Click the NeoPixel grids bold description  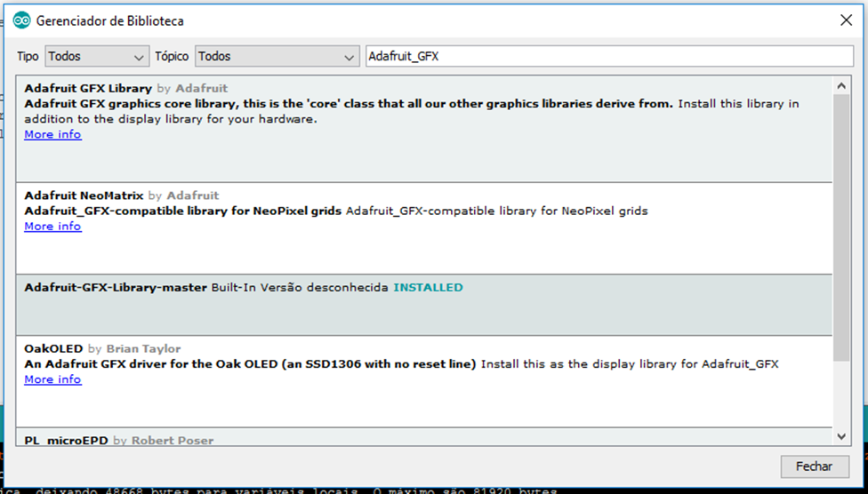[x=182, y=211]
